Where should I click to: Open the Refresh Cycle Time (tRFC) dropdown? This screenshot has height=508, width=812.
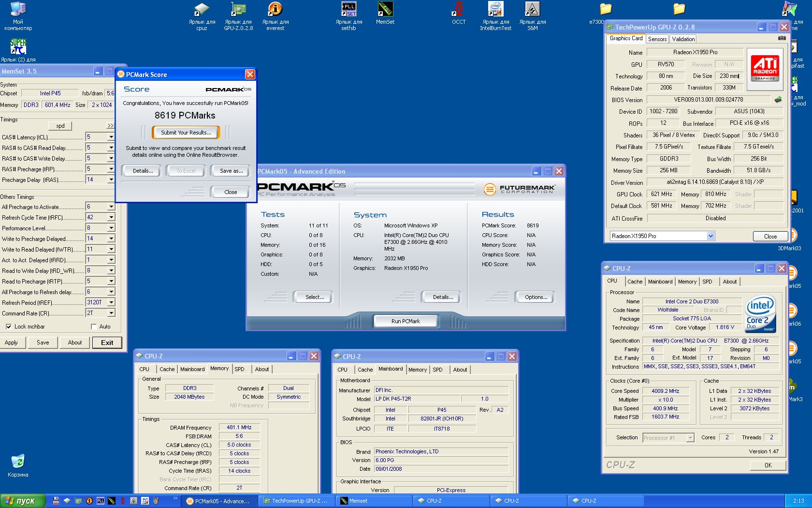click(111, 217)
